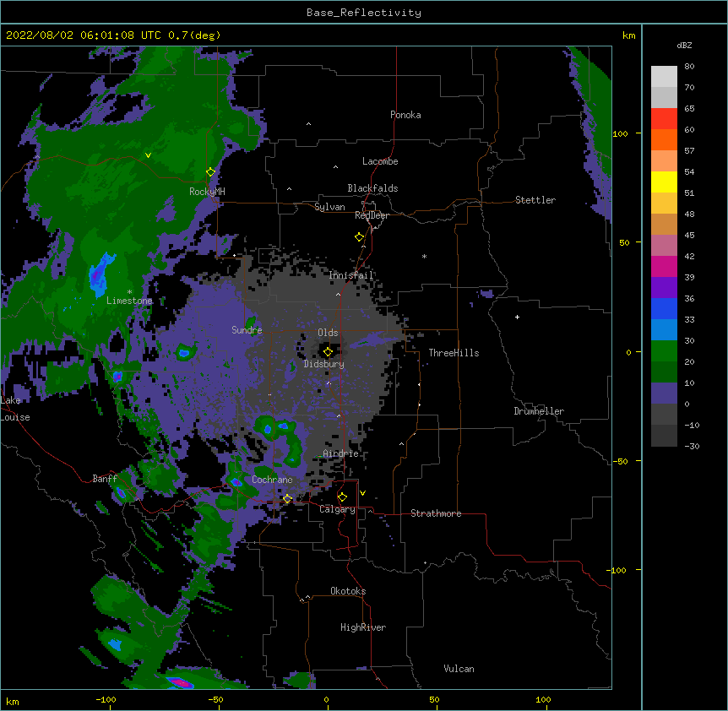Click the Limestone label on the map

click(x=129, y=301)
